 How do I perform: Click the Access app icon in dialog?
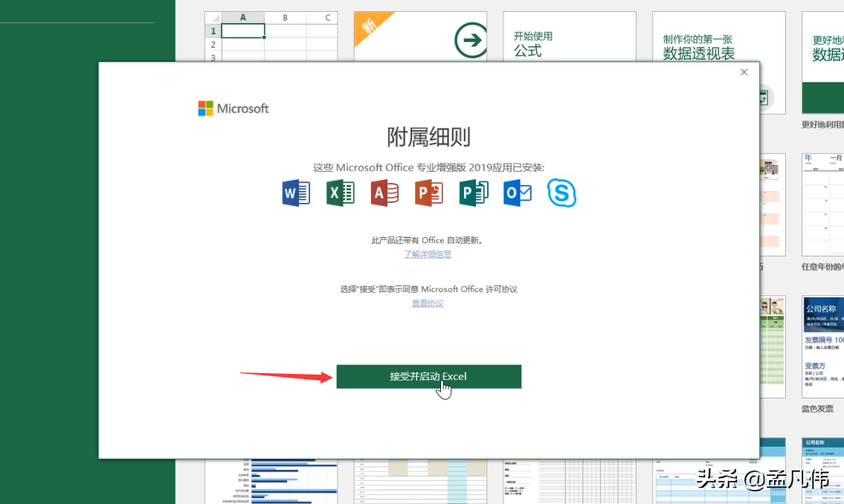click(384, 193)
